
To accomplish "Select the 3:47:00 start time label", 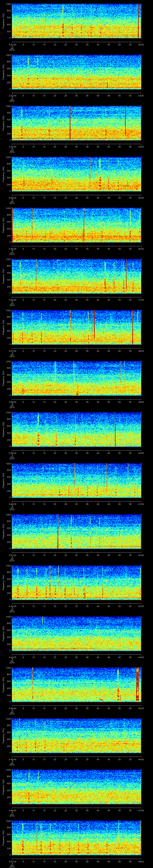I will pos(12,861).
